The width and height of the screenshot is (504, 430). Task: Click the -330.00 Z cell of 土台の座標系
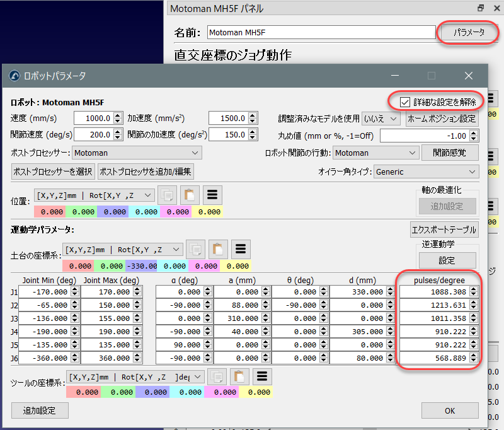[x=141, y=266]
